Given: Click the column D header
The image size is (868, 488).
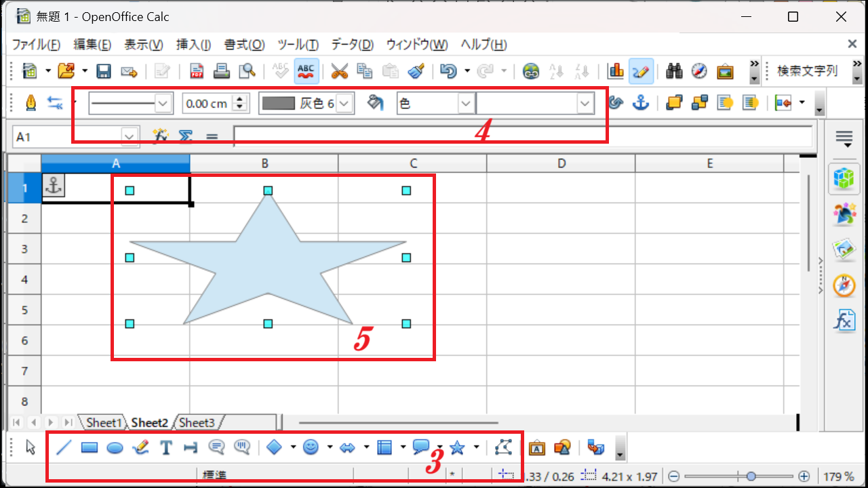Looking at the screenshot, I should pos(561,163).
